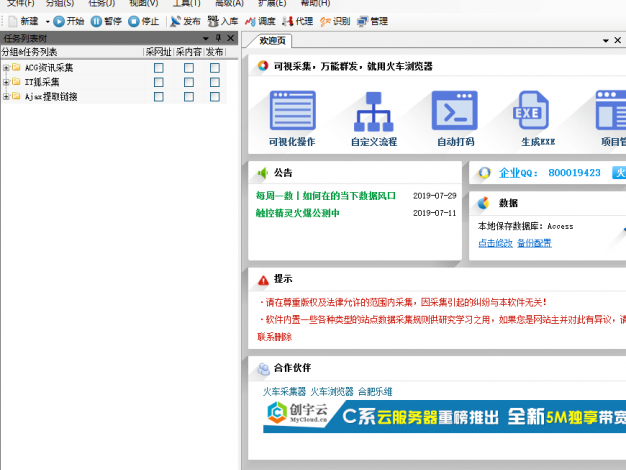This screenshot has width=626, height=470.
Task: Click the 入库 database import icon
Action: click(x=213, y=21)
